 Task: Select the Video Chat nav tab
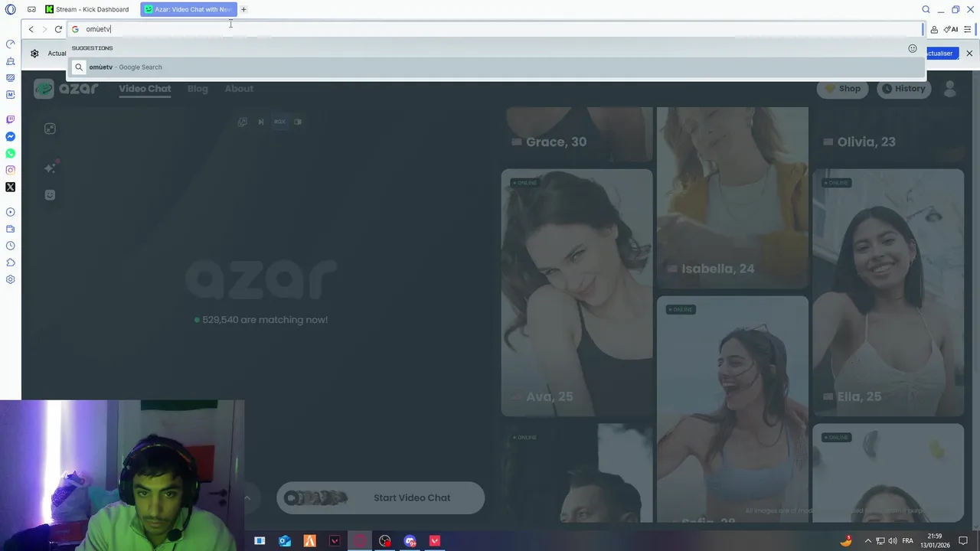click(x=145, y=89)
